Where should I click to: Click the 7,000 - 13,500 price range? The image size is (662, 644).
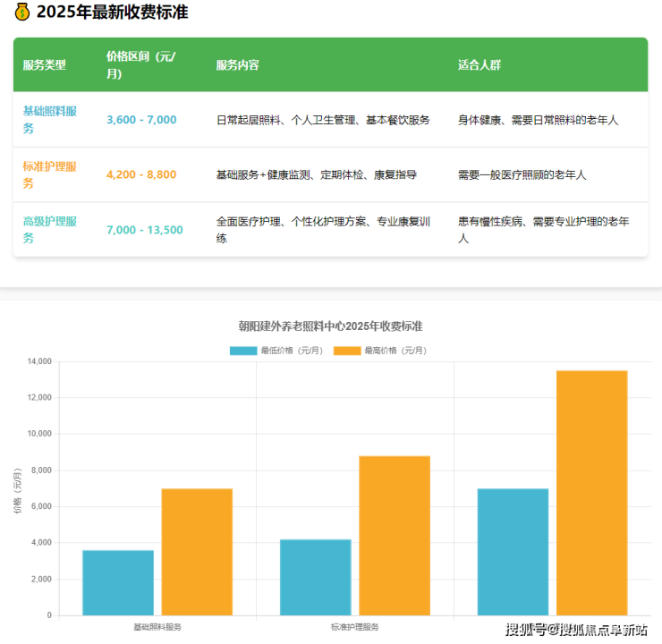(145, 230)
